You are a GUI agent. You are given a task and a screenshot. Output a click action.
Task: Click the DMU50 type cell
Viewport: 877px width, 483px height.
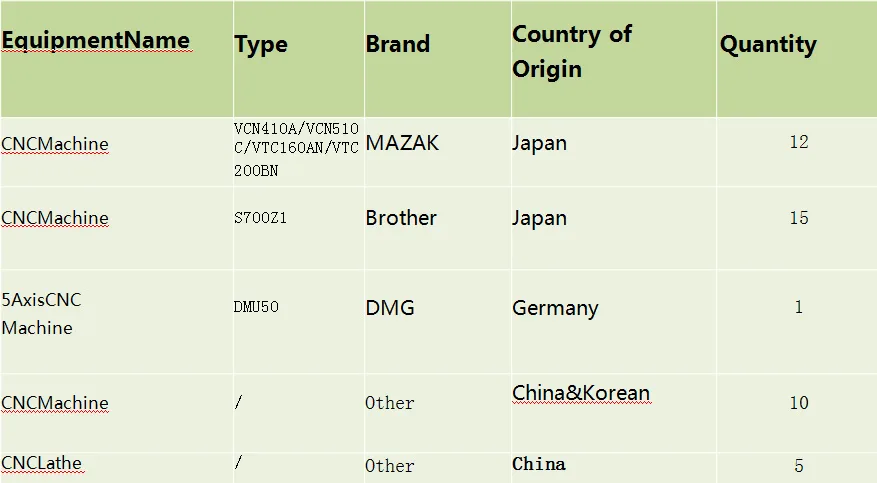pos(256,307)
